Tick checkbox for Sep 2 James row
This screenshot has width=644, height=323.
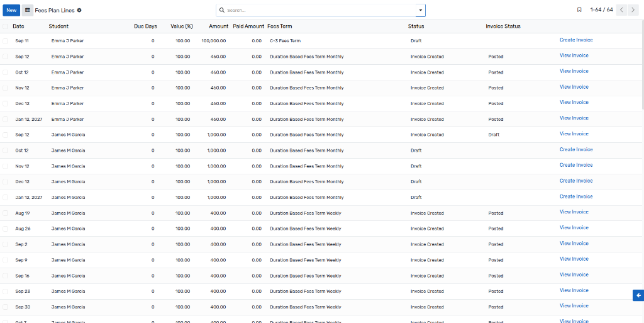point(5,244)
